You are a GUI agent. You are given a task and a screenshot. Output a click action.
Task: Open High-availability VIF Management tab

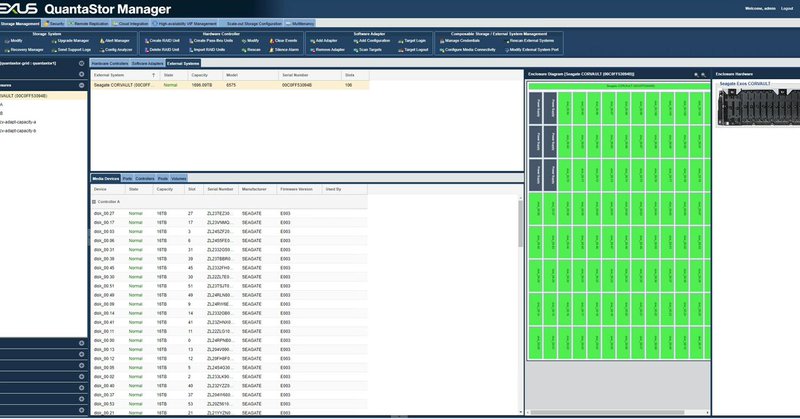coord(185,23)
